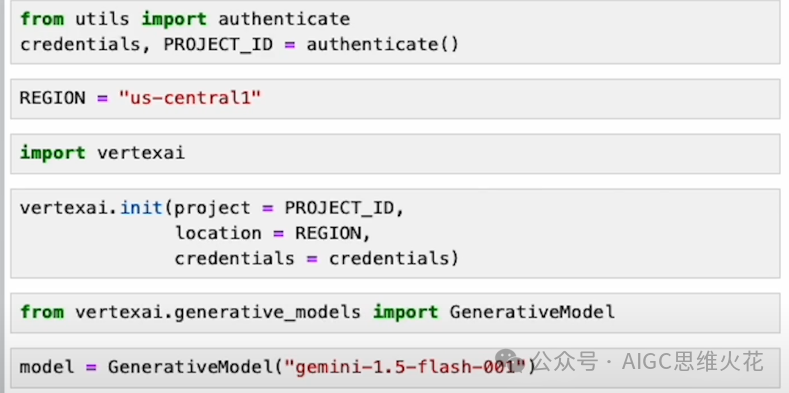
Task: Click the word utils in first cell
Action: 103,20
